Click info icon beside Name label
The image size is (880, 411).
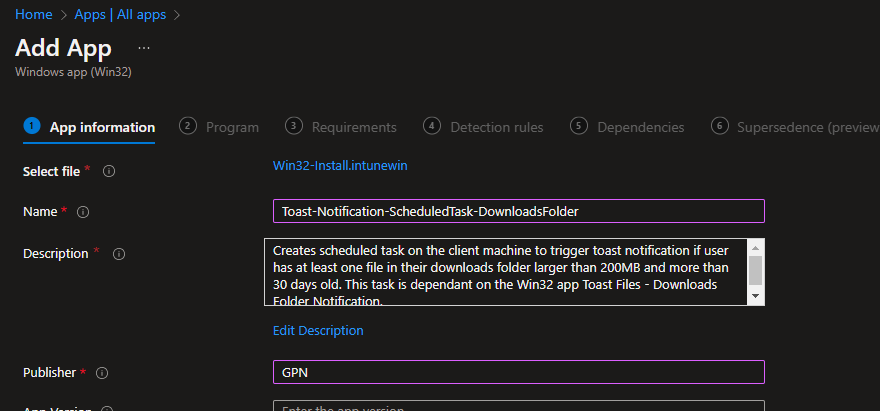(x=83, y=212)
